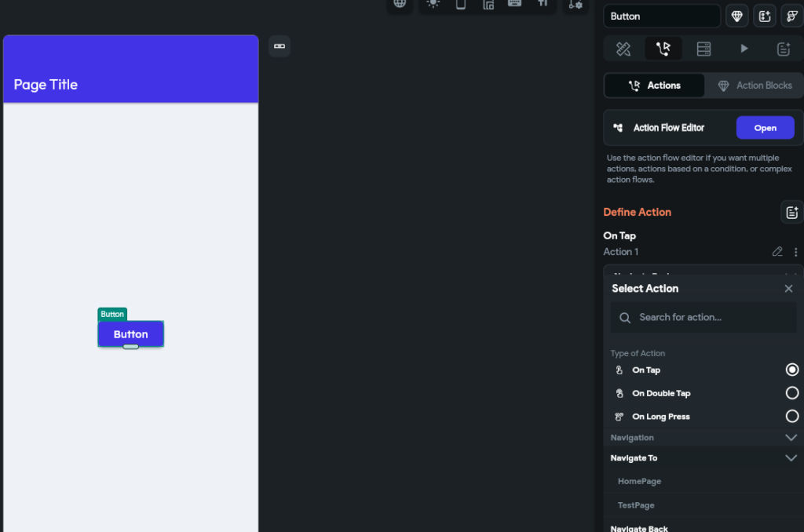Open the Action Flow Editor

tap(765, 128)
